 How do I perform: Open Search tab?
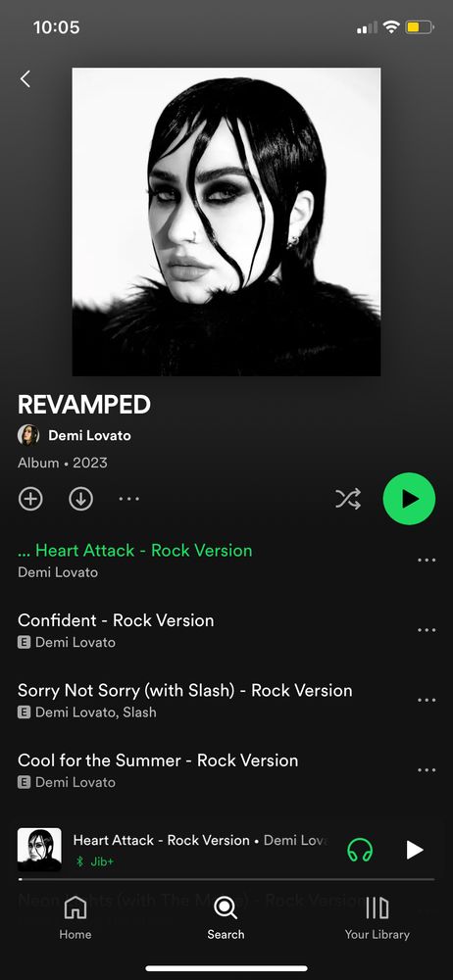226,917
